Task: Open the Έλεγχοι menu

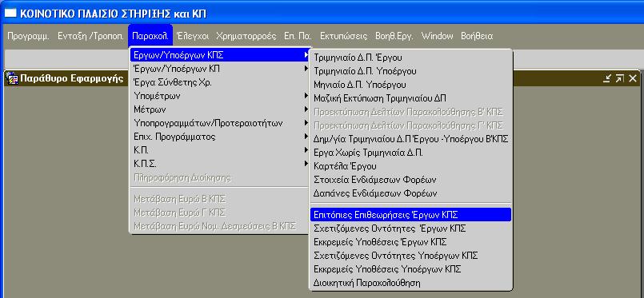Action: point(193,36)
